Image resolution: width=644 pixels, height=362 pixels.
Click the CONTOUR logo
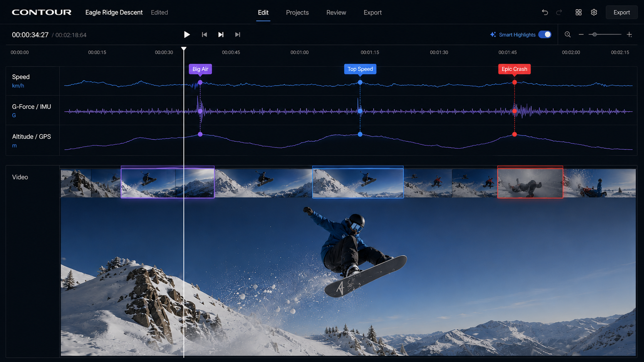pyautogui.click(x=42, y=12)
